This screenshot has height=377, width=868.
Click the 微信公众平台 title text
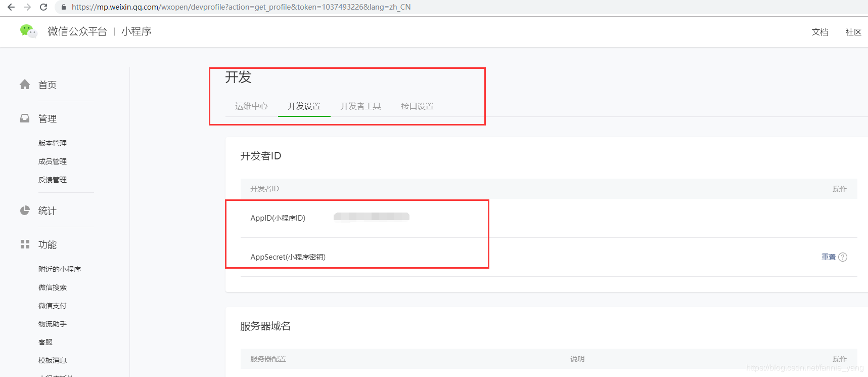[x=77, y=31]
